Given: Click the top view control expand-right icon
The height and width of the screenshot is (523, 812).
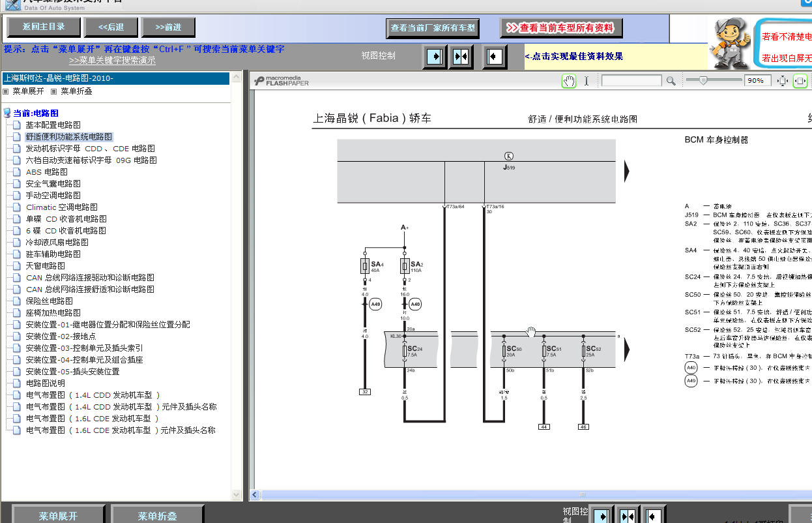Looking at the screenshot, I should tap(435, 57).
